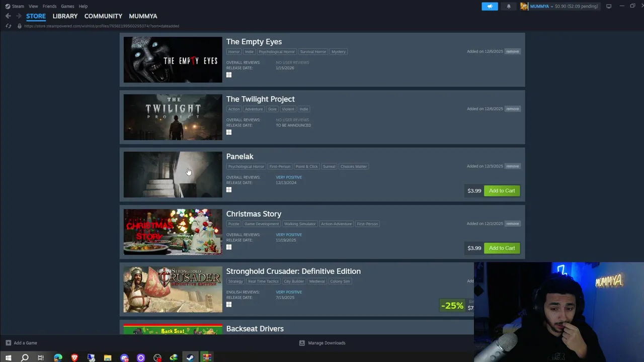The height and width of the screenshot is (362, 644).
Task: Remove Christmas Story from wishlist
Action: (512, 223)
